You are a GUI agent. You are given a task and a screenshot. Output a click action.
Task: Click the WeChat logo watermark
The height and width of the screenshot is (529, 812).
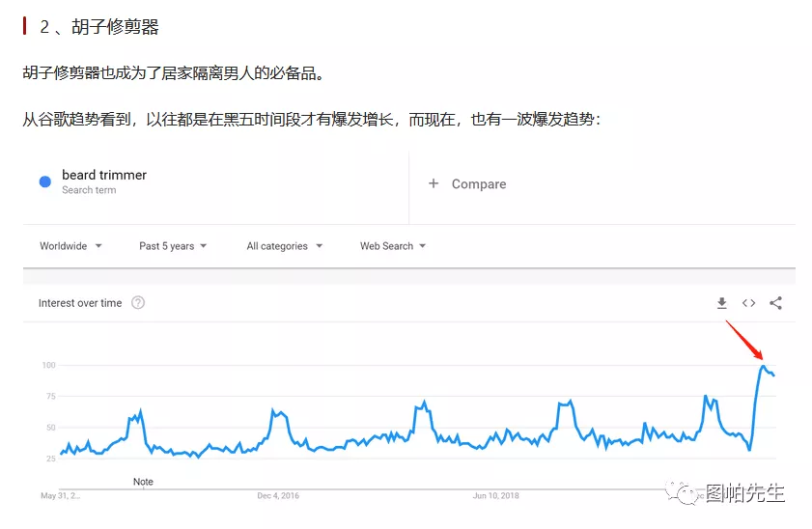click(688, 493)
